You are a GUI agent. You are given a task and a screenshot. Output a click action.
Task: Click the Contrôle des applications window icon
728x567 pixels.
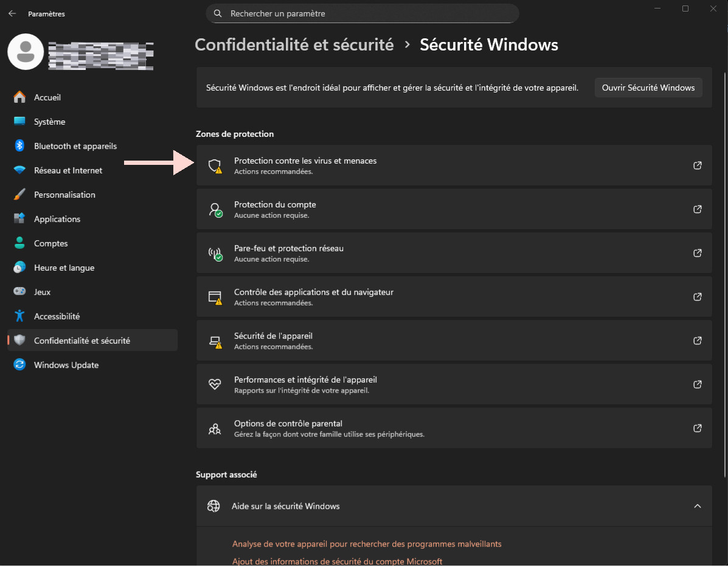[x=215, y=297]
